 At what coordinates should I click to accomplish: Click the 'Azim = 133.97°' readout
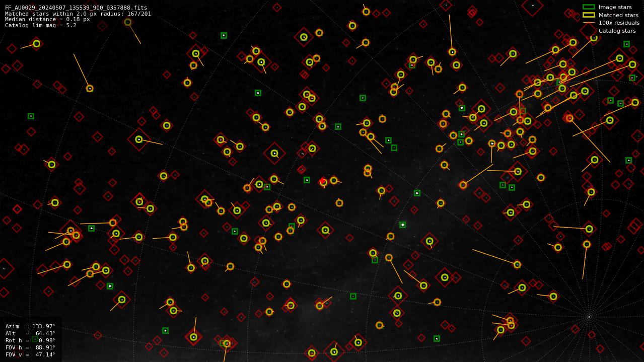(x=30, y=326)
